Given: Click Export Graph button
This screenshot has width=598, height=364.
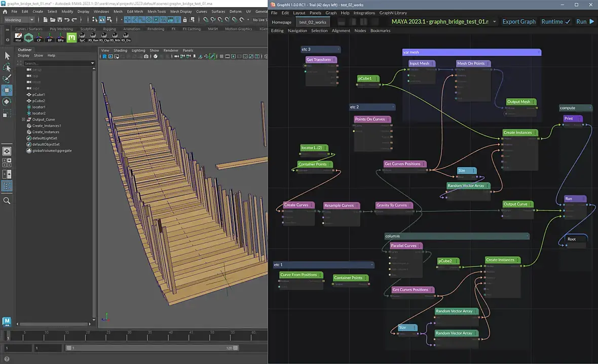Looking at the screenshot, I should click(518, 22).
